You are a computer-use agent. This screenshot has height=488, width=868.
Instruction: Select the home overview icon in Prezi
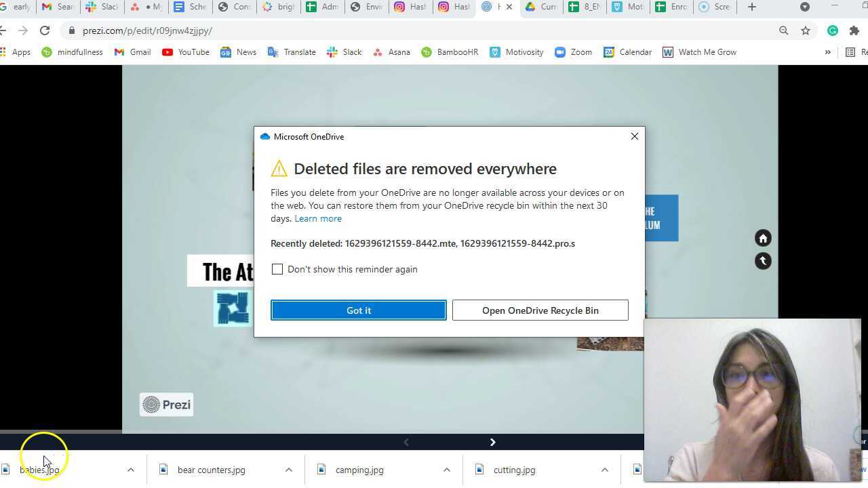coord(763,238)
